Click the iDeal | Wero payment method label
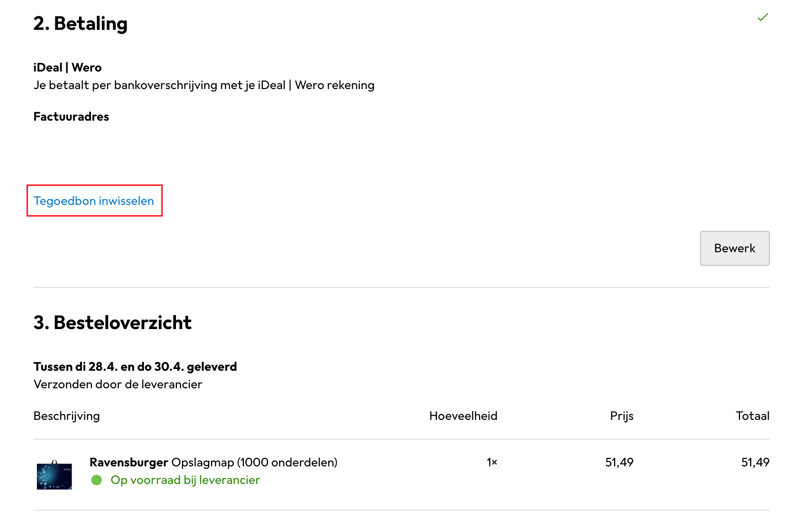This screenshot has width=812, height=530. (x=68, y=68)
